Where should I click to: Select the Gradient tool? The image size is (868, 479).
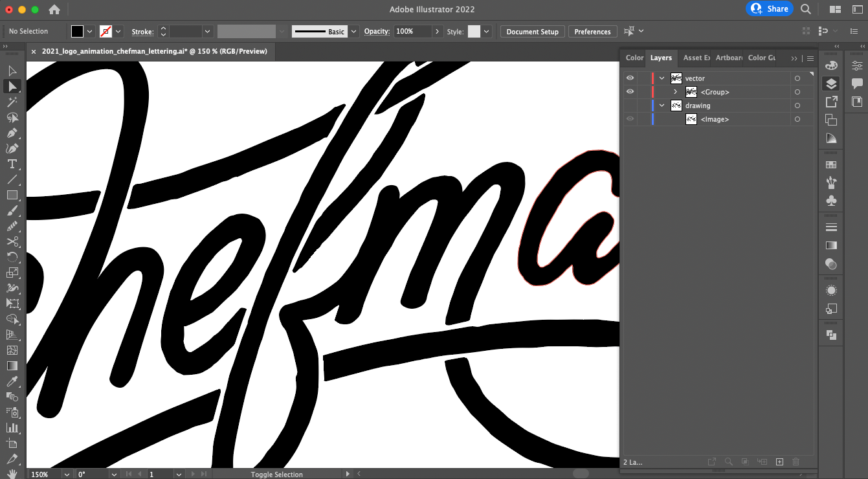(12, 366)
